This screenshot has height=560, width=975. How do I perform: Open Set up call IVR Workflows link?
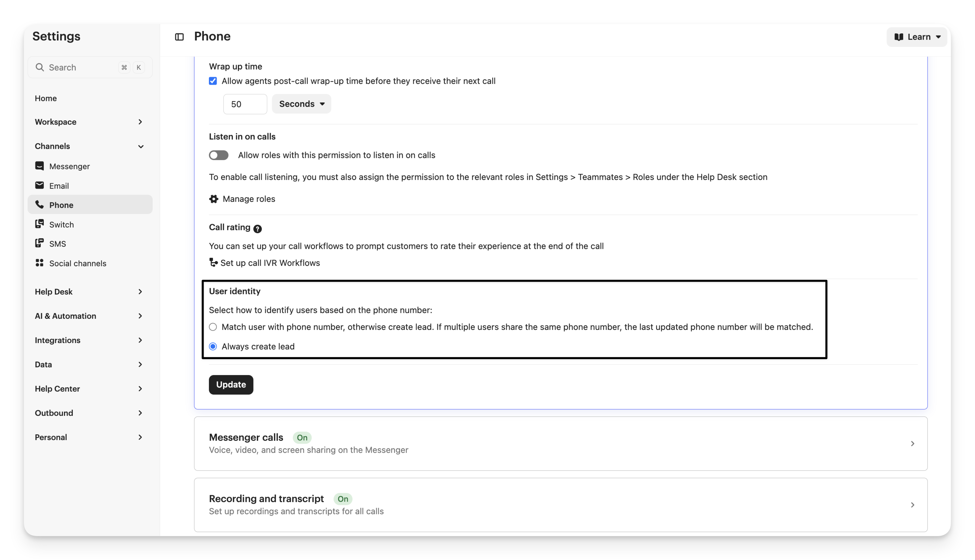tap(269, 263)
